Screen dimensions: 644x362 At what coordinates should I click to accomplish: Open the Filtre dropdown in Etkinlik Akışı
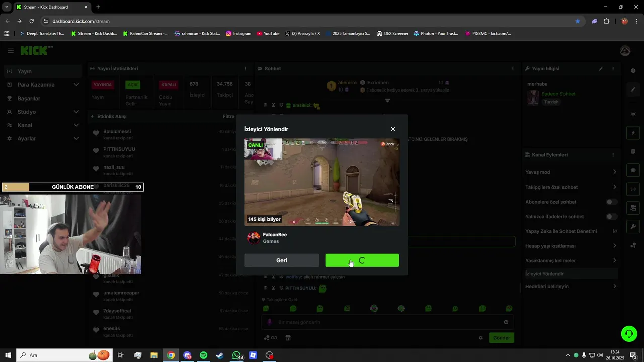coord(229,116)
